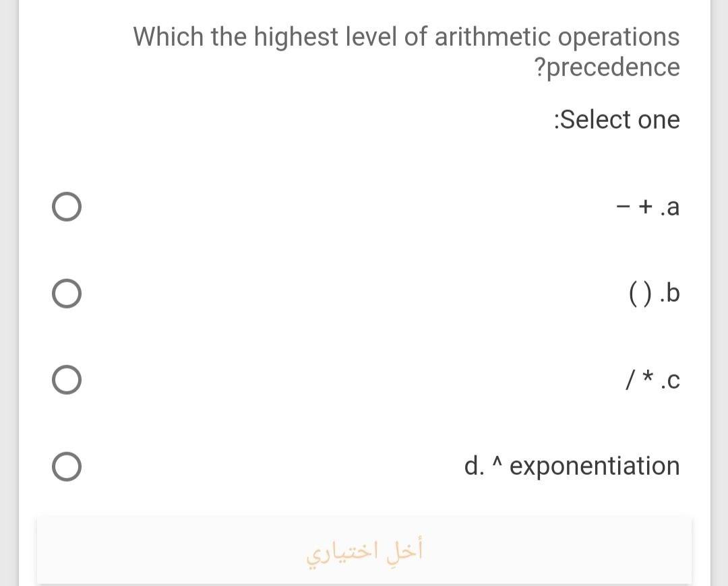The height and width of the screenshot is (586, 728).
Task: Click the question text about arithmetic precedence
Action: [x=406, y=51]
